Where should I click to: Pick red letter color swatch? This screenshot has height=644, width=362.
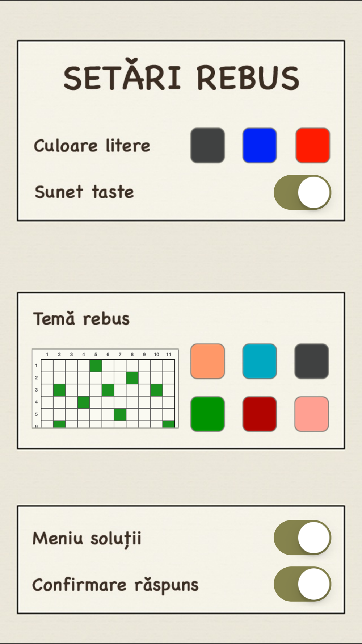click(313, 145)
